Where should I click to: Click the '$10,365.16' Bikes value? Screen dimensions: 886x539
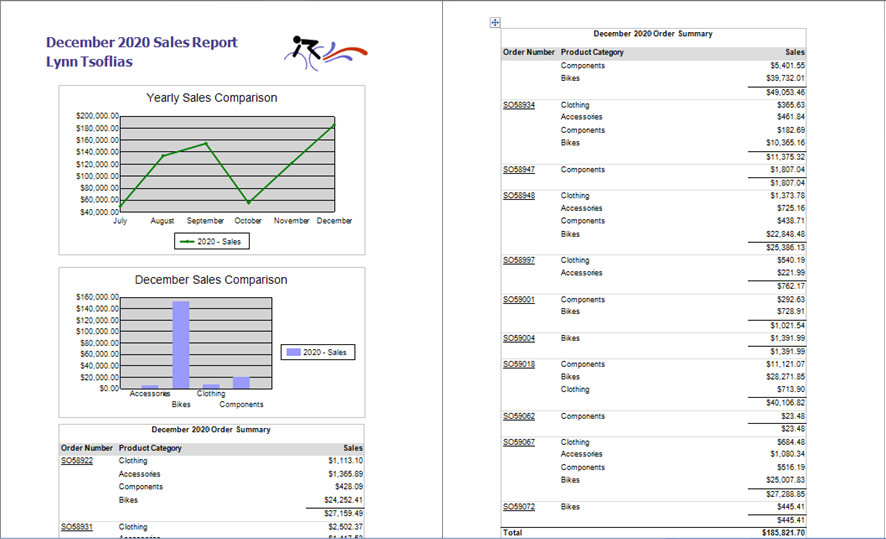[785, 143]
